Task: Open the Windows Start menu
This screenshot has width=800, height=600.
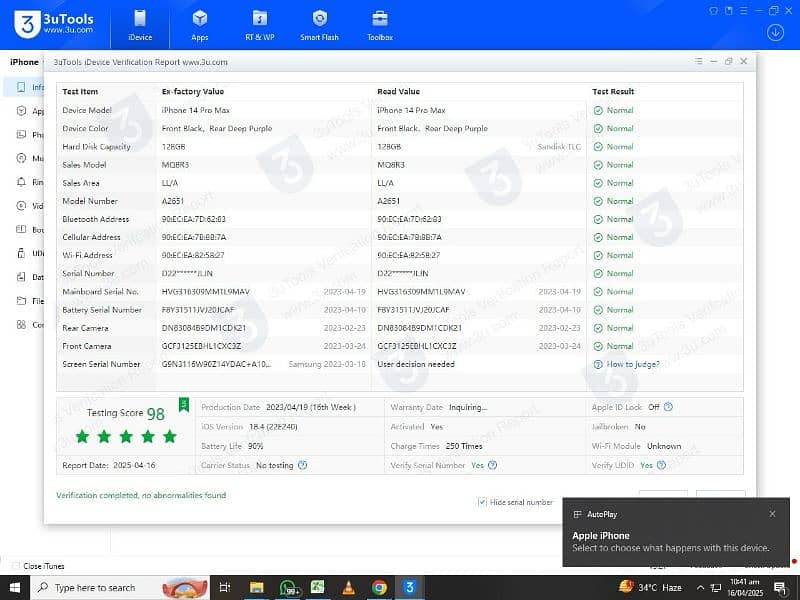Action: 15,588
